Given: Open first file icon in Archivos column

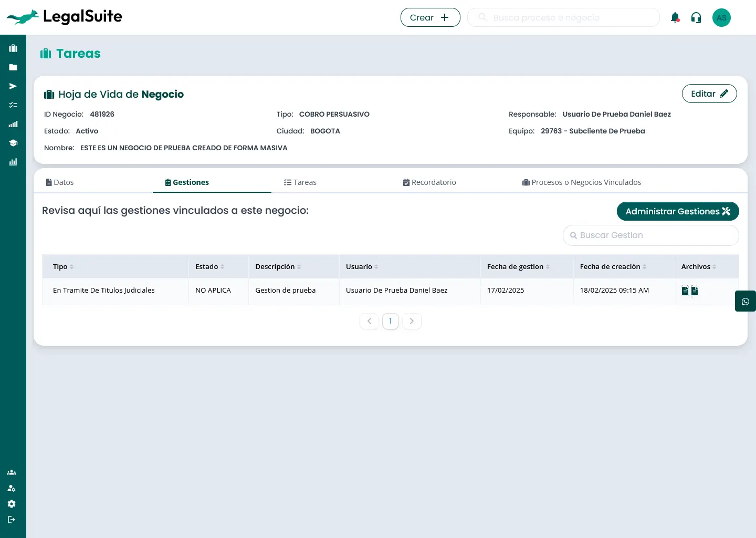Looking at the screenshot, I should 685,291.
